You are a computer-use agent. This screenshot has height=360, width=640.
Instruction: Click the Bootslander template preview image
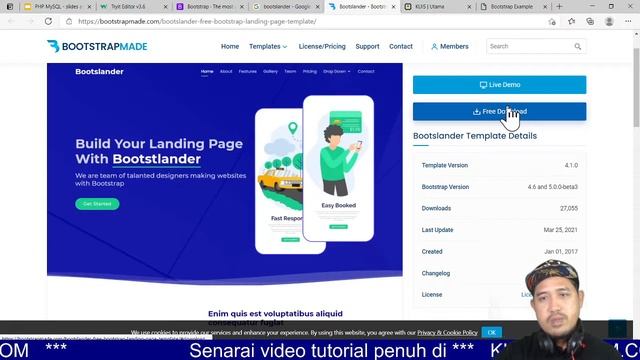pos(224,173)
